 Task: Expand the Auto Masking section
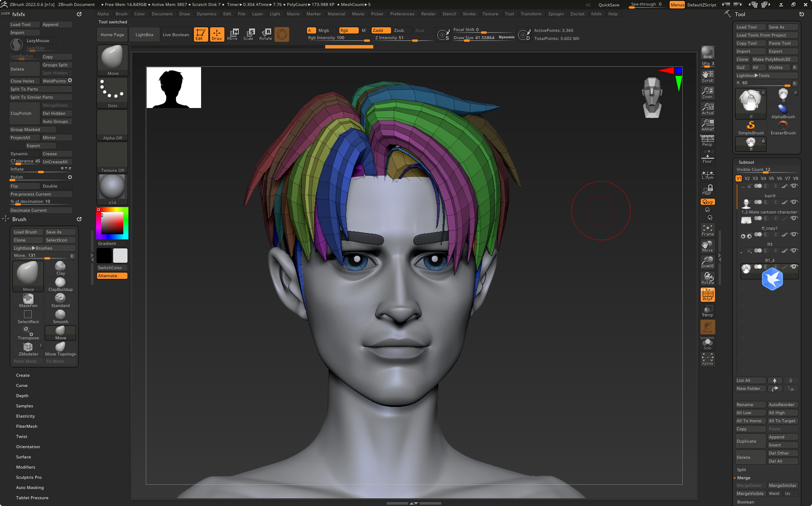point(30,488)
